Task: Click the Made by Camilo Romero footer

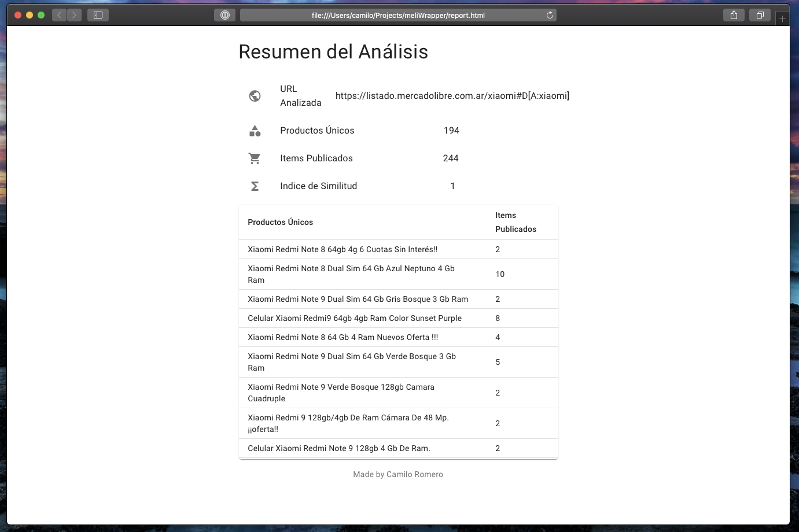Action: click(x=398, y=474)
